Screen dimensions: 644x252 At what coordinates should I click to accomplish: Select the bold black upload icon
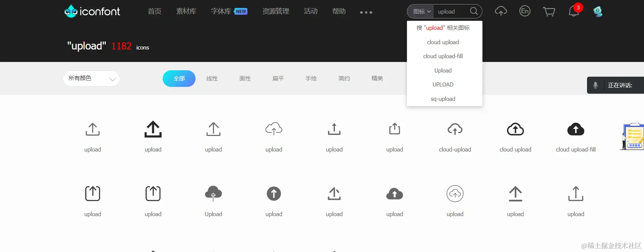[153, 129]
